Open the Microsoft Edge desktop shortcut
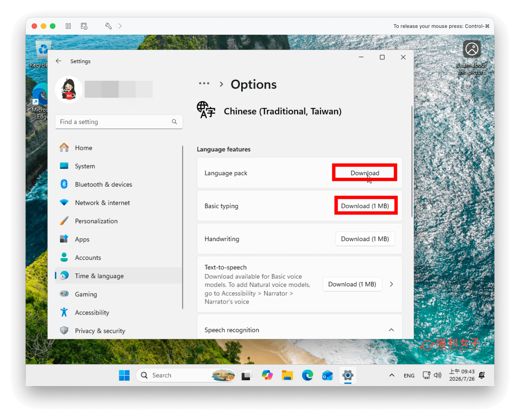520x420 pixels. (40, 102)
